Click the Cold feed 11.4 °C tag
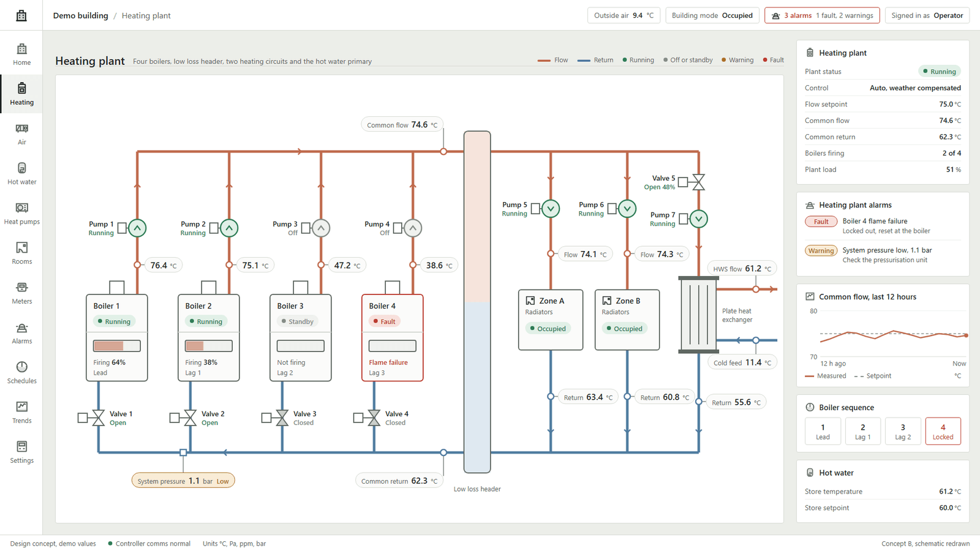The width and height of the screenshot is (980, 551). [742, 362]
